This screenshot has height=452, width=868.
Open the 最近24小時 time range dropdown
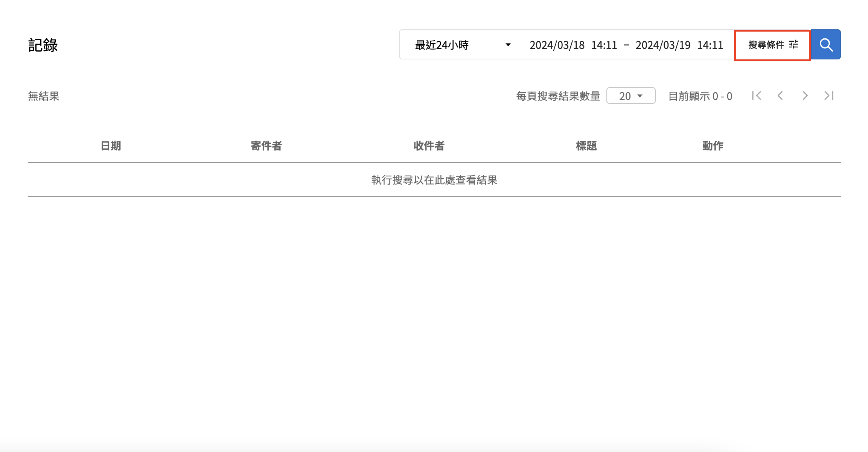[463, 45]
